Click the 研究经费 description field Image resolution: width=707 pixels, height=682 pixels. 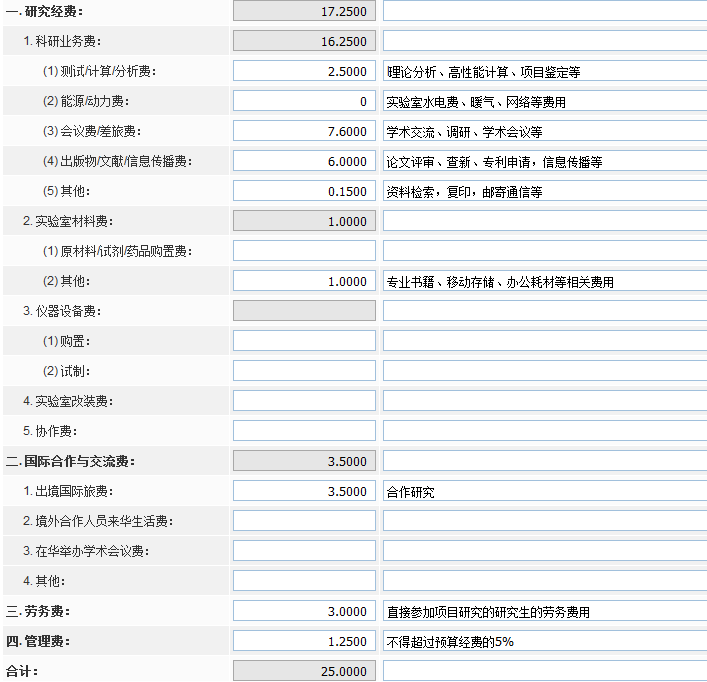(x=545, y=11)
